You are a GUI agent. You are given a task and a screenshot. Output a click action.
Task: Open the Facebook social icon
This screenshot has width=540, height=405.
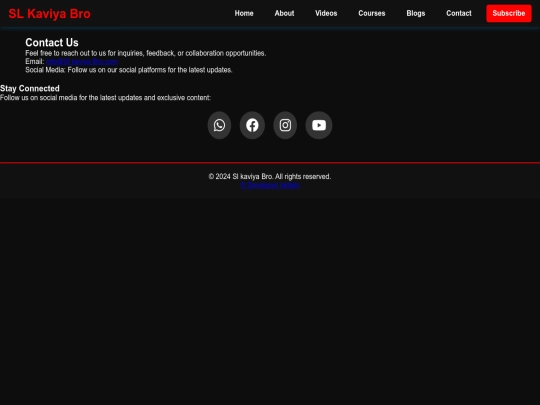[252, 125]
